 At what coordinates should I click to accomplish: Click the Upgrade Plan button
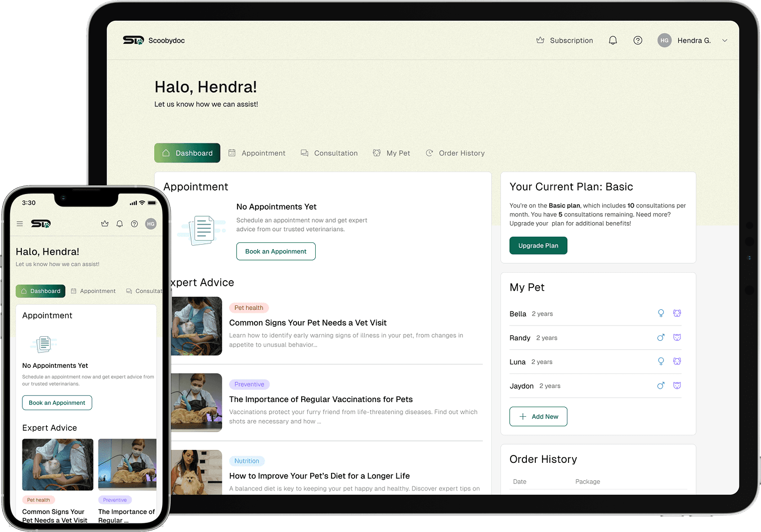tap(538, 246)
